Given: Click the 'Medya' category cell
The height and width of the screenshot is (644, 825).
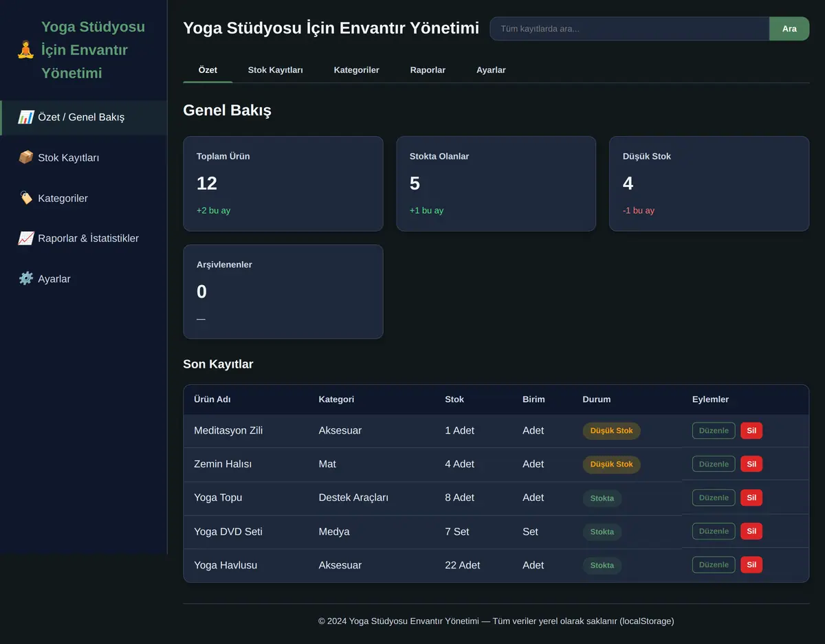Looking at the screenshot, I should 334,531.
